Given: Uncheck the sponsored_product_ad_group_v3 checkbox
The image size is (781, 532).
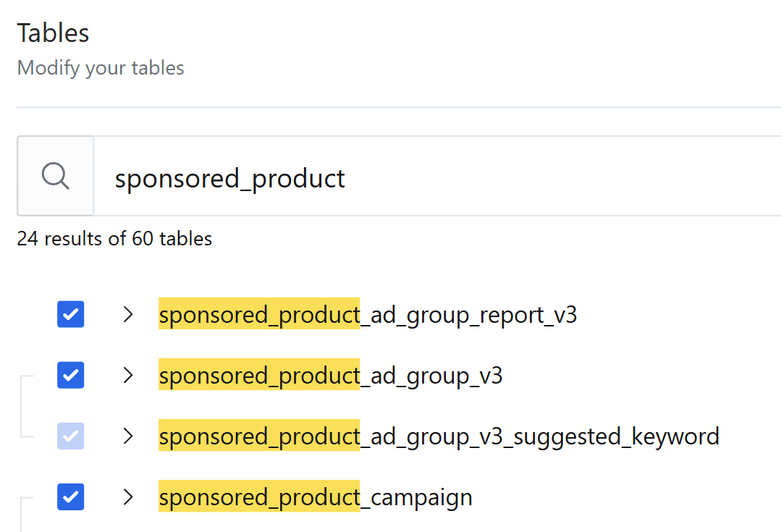Looking at the screenshot, I should point(70,375).
